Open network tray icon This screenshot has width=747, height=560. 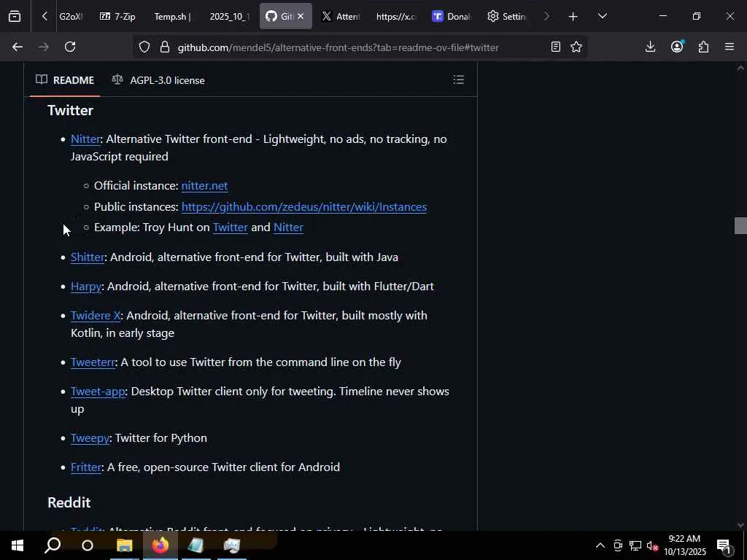click(635, 545)
